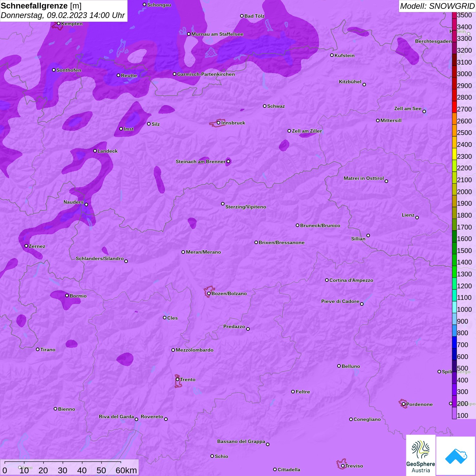Click the GeoSphere Austria logo
Viewport: 476px width, 476px height.
click(421, 455)
